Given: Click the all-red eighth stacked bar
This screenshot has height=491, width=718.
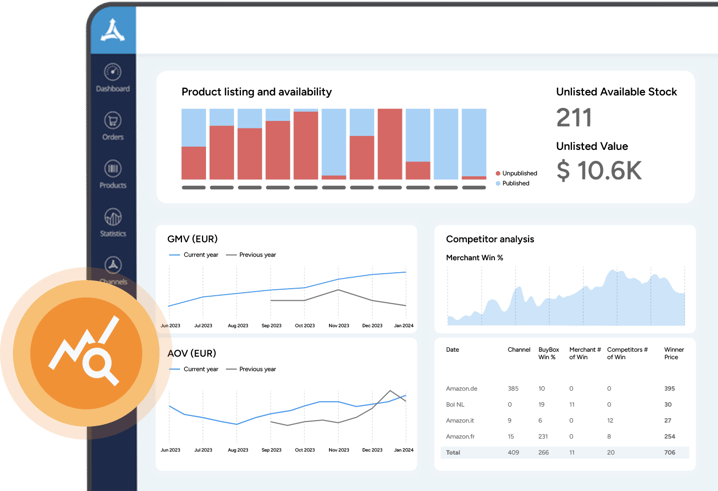Looking at the screenshot, I should (x=390, y=144).
